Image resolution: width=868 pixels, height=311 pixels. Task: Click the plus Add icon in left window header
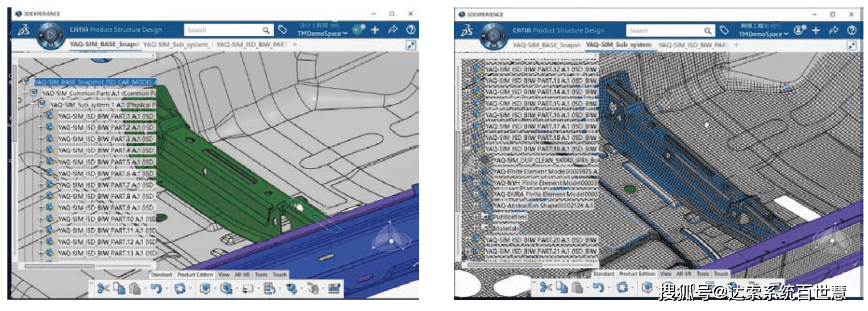(x=375, y=30)
